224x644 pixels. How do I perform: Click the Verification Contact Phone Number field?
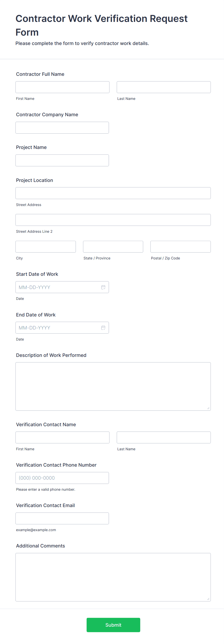(x=62, y=478)
